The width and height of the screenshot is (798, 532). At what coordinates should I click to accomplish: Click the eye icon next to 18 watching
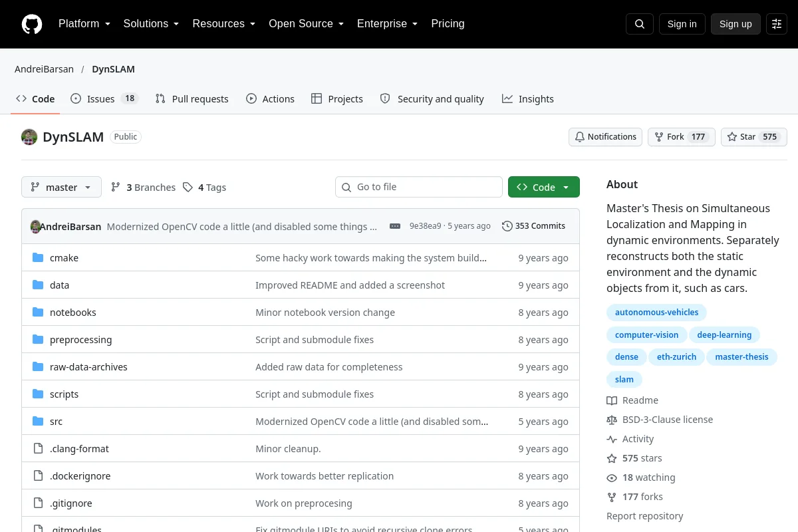coord(612,477)
